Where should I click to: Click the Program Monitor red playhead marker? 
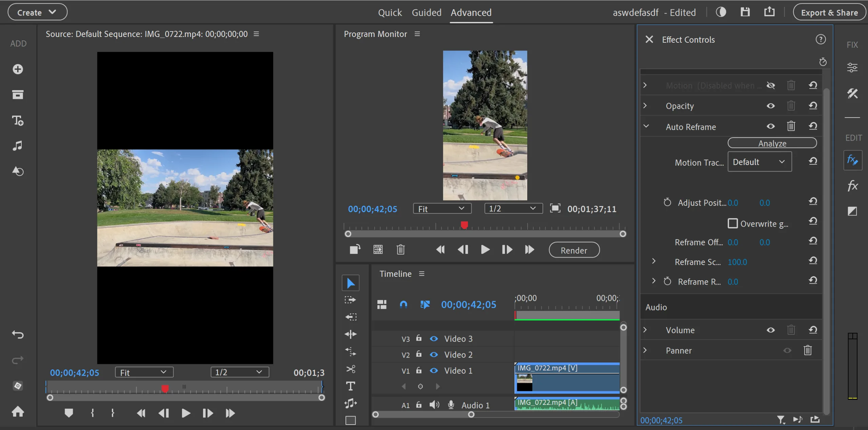464,225
